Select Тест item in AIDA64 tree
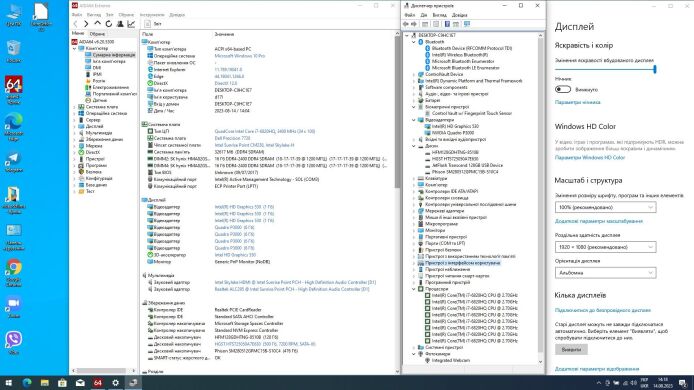 click(x=90, y=191)
